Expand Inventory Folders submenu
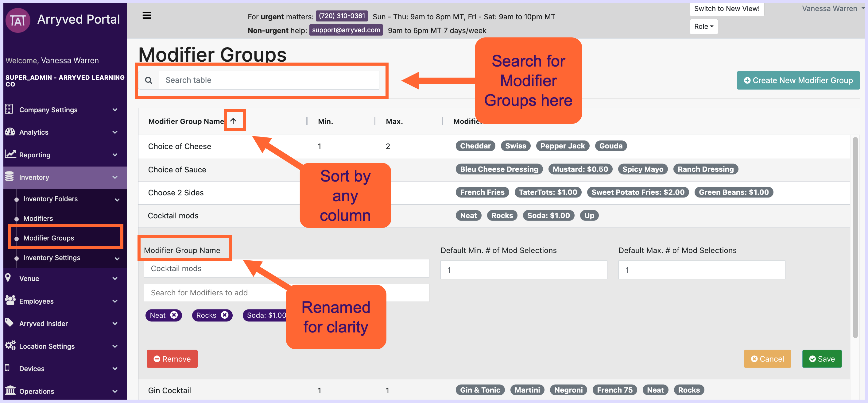This screenshot has height=403, width=868. (x=117, y=200)
